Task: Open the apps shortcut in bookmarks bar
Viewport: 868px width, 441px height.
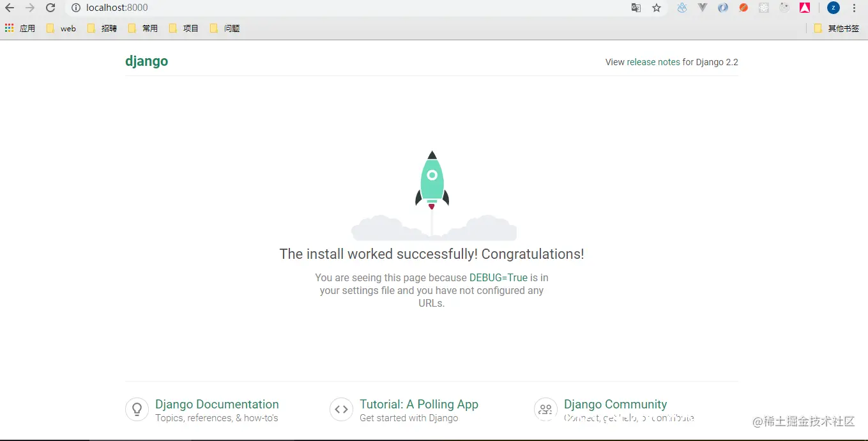Action: point(20,28)
